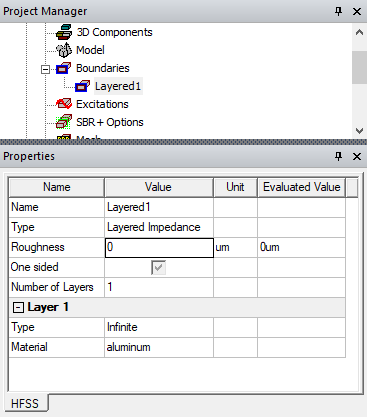Select Excitations in project tree

point(102,104)
